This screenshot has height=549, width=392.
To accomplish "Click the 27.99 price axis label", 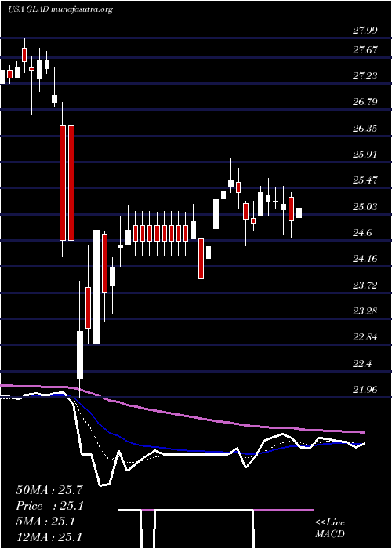I will coord(365,31).
